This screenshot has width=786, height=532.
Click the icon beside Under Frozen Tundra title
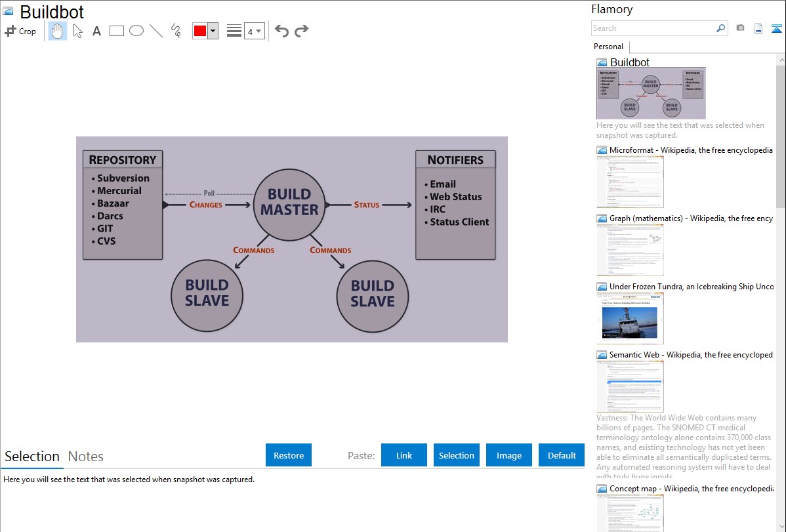pyautogui.click(x=602, y=287)
